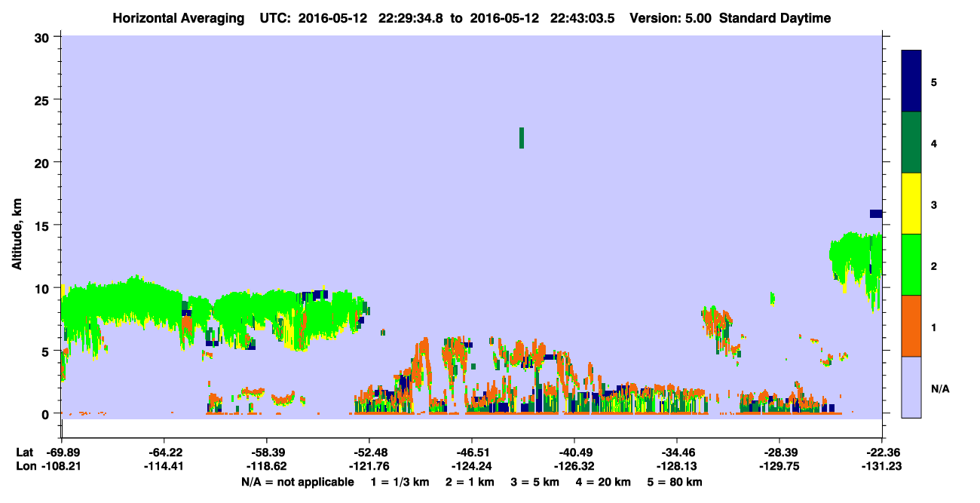Click the isolated dark green bar near 22 km
980x503 pixels.
tap(522, 138)
